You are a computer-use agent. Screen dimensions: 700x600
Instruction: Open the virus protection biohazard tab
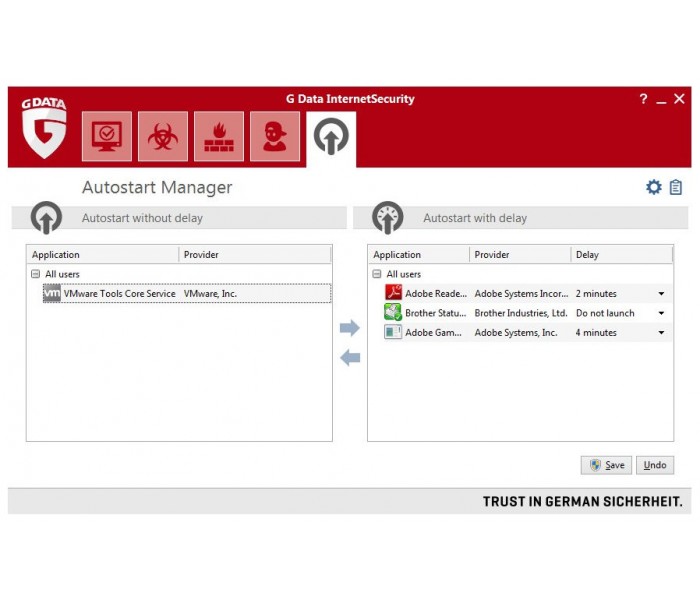point(163,136)
